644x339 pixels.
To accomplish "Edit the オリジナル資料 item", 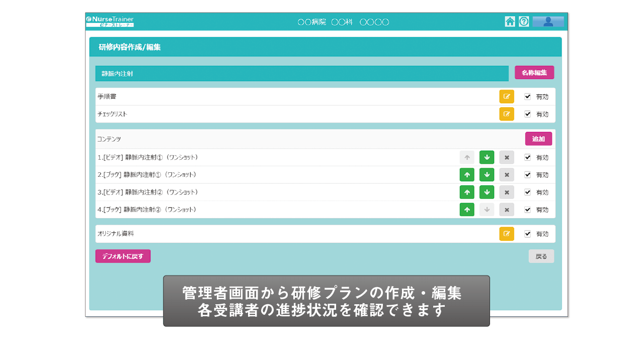I will coord(507,234).
